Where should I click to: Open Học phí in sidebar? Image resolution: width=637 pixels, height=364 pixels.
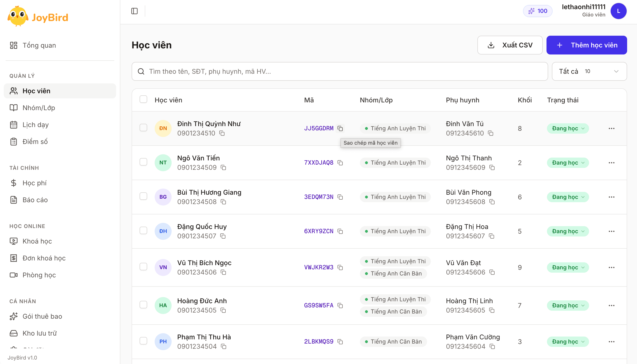pyautogui.click(x=60, y=183)
